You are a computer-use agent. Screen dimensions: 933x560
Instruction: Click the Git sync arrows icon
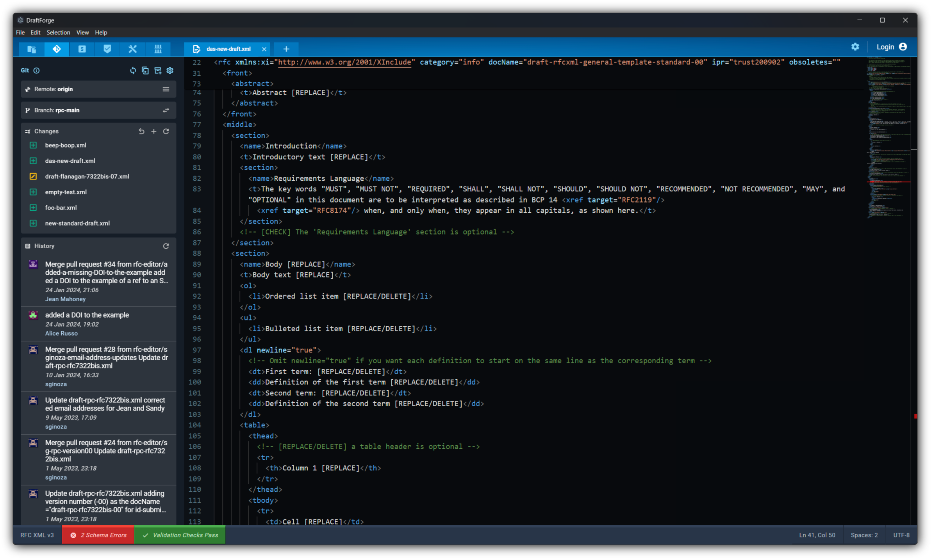133,71
